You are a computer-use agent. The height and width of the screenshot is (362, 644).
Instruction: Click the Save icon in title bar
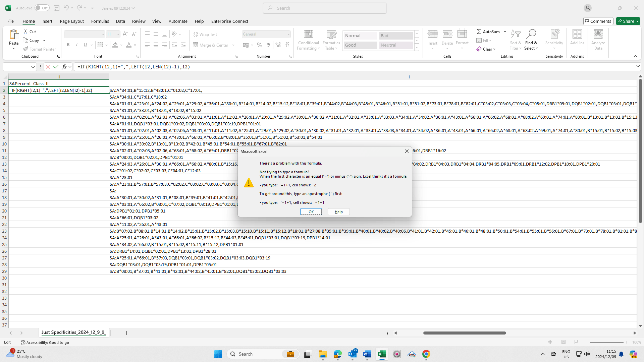tap(57, 8)
